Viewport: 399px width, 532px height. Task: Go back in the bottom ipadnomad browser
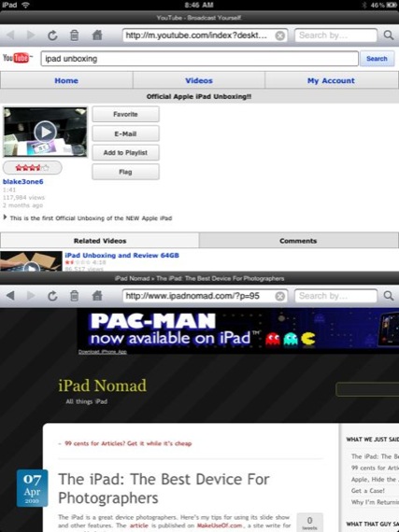point(10,296)
